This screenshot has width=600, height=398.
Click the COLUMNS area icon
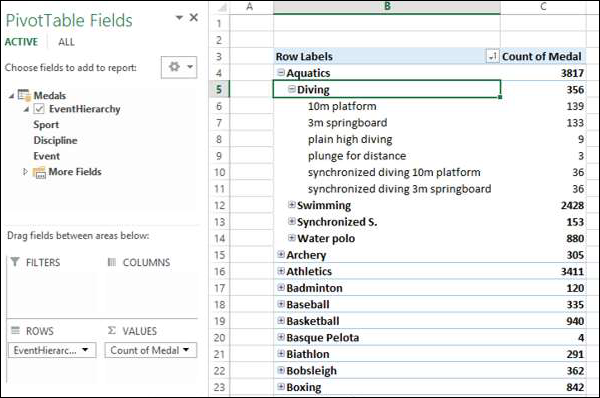[112, 262]
